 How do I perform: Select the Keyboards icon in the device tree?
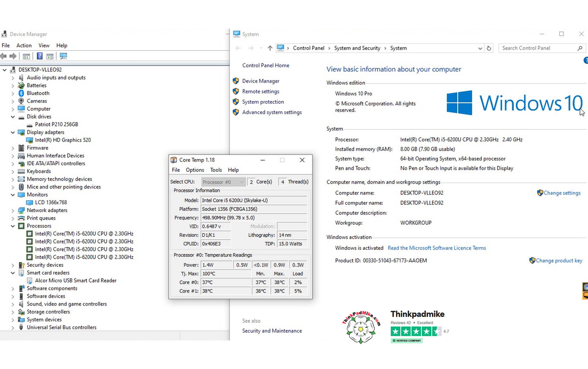[x=21, y=171]
